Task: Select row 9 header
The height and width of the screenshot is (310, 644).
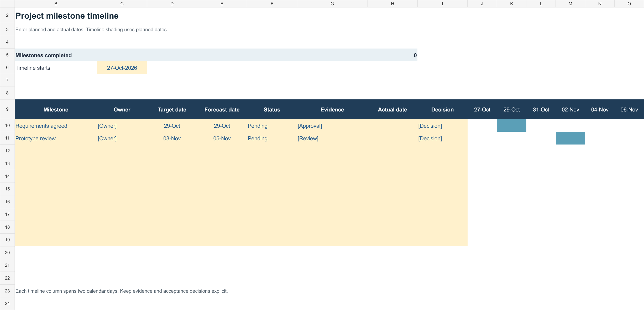Action: coord(7,109)
